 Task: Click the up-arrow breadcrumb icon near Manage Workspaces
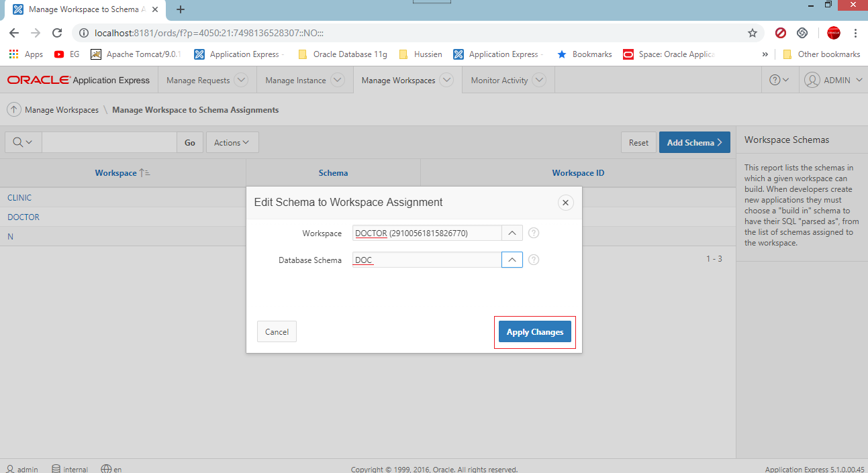point(13,109)
